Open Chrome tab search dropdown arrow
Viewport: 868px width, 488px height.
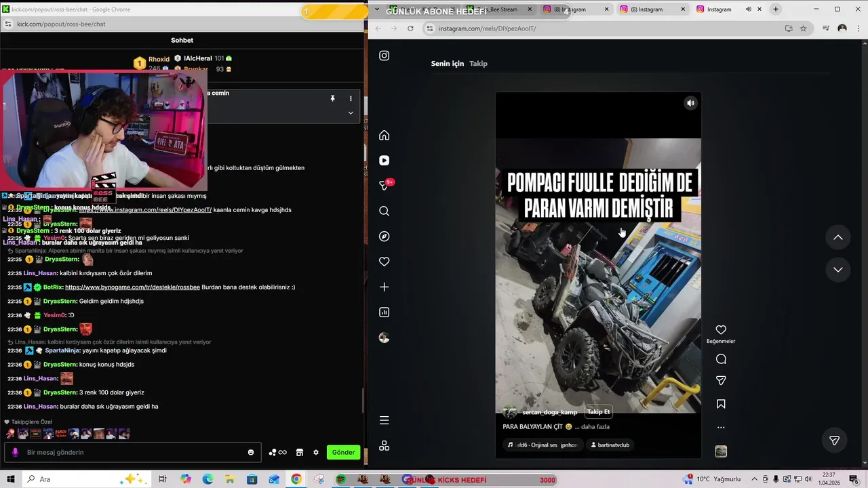pyautogui.click(x=377, y=9)
